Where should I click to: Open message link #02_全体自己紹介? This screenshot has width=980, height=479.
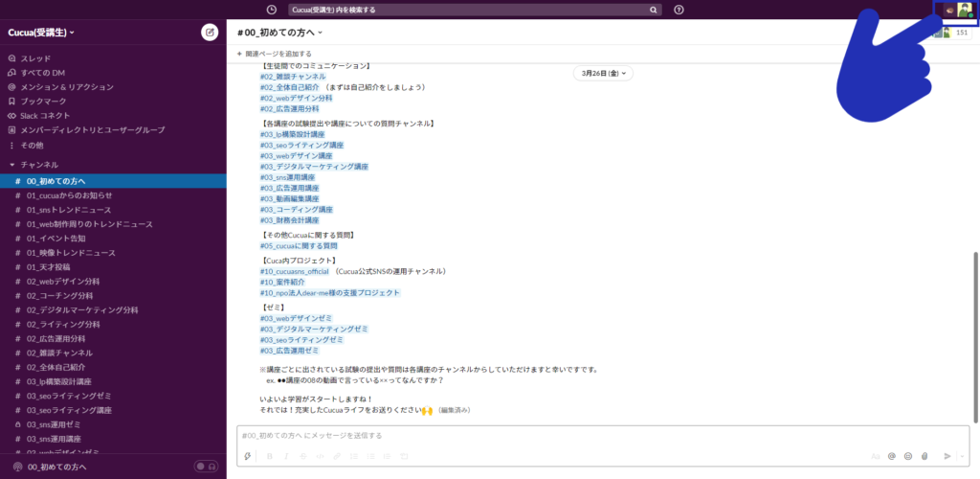point(289,87)
